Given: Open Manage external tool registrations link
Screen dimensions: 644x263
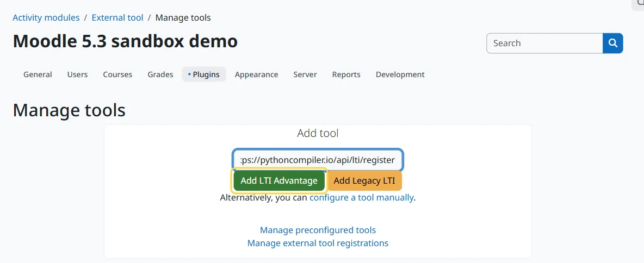Looking at the screenshot, I should (x=318, y=243).
